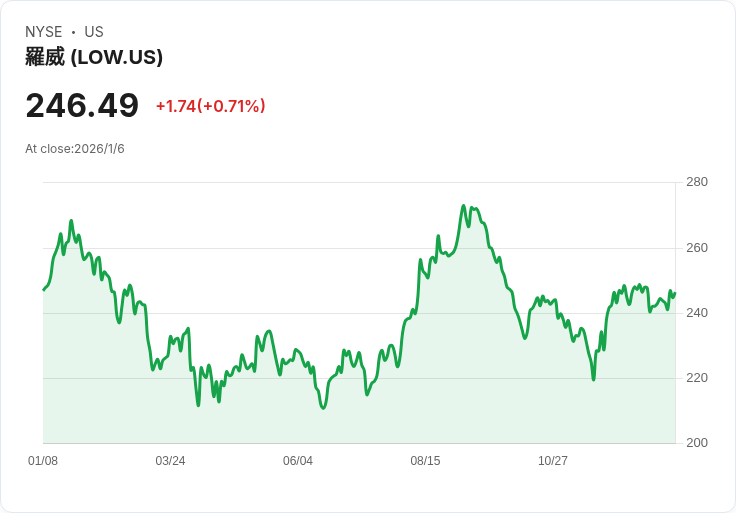Select the 01/08 date on the x-axis
Screen dimensions: 736x513
tap(43, 461)
